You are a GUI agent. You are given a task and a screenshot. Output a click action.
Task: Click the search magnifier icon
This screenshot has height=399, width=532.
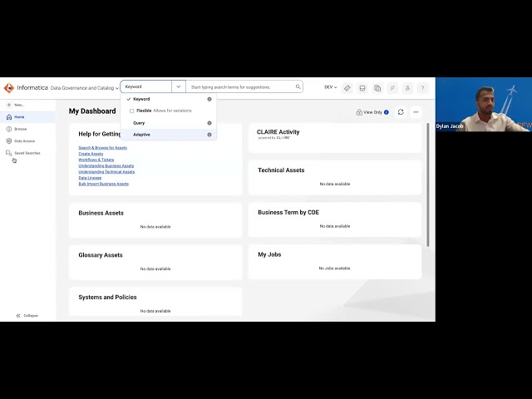click(298, 86)
